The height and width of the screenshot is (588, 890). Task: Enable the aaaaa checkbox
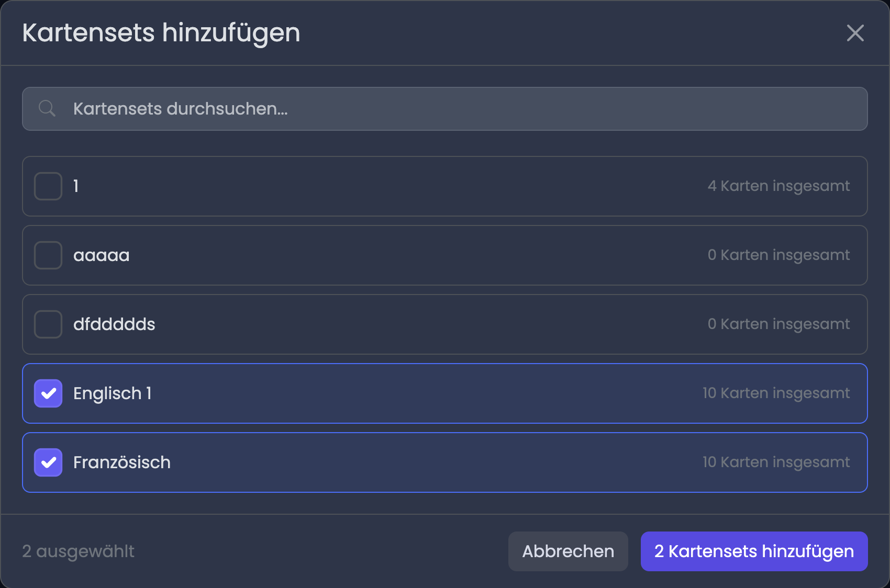click(x=48, y=255)
